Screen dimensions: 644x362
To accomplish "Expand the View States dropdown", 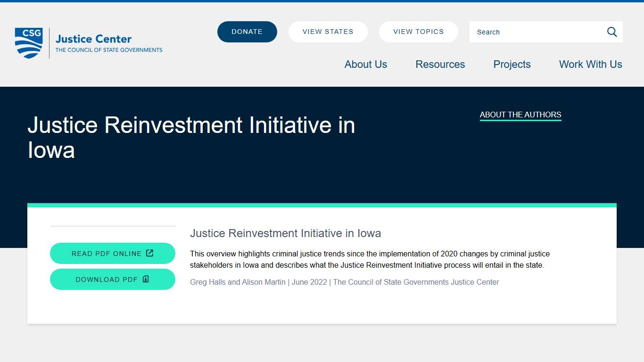I will [328, 32].
